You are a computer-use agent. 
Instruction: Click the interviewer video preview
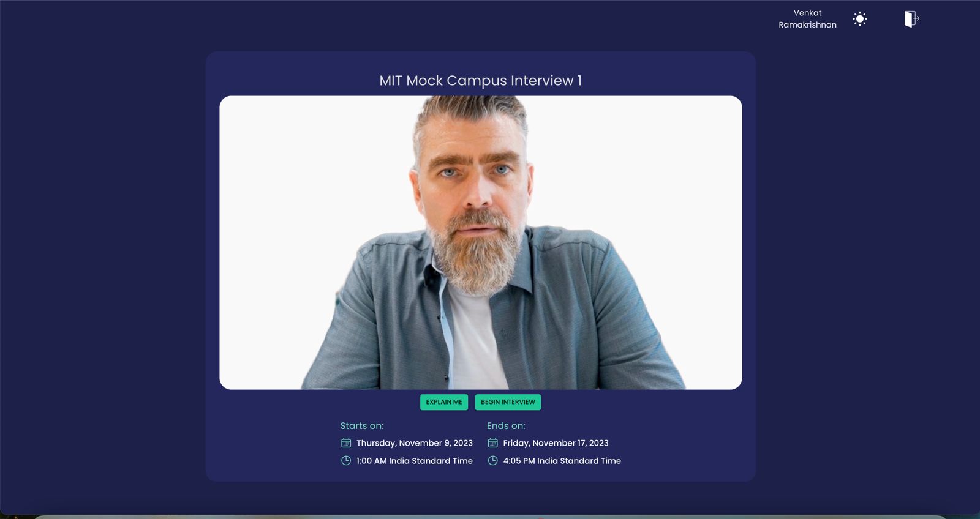coord(481,242)
